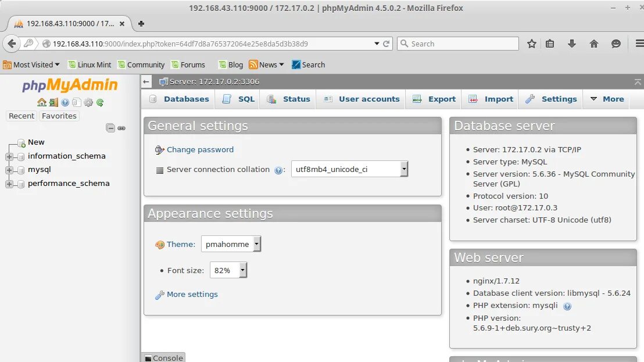Collapse top menu with double-chevron icon
Image resolution: width=644 pixels, height=362 pixels.
pyautogui.click(x=638, y=82)
